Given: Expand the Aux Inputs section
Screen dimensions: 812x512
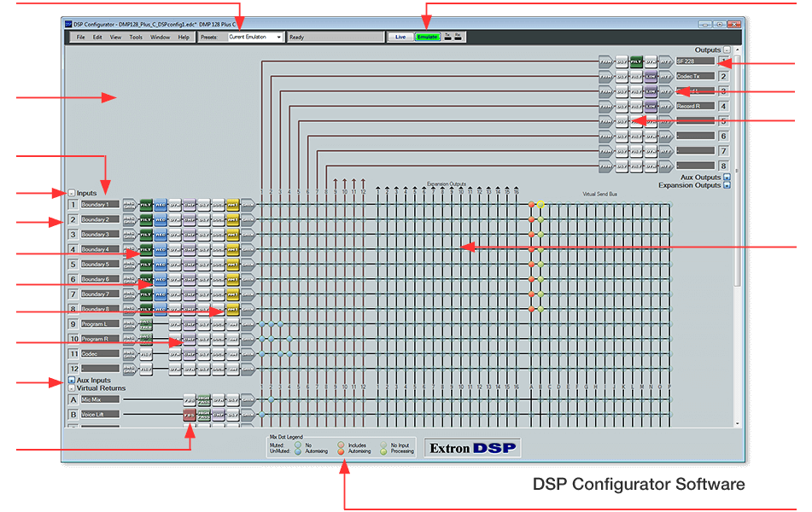Looking at the screenshot, I should click(72, 380).
